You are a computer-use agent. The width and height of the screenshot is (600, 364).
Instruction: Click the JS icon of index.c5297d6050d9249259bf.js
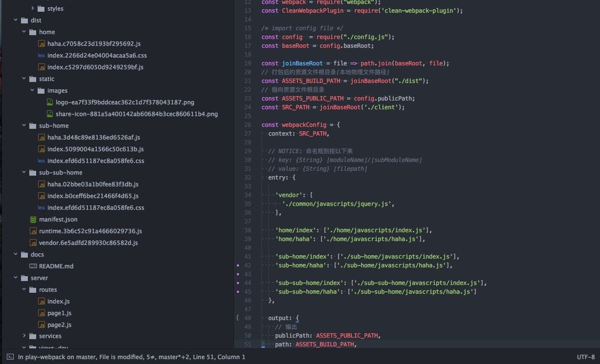(x=42, y=67)
